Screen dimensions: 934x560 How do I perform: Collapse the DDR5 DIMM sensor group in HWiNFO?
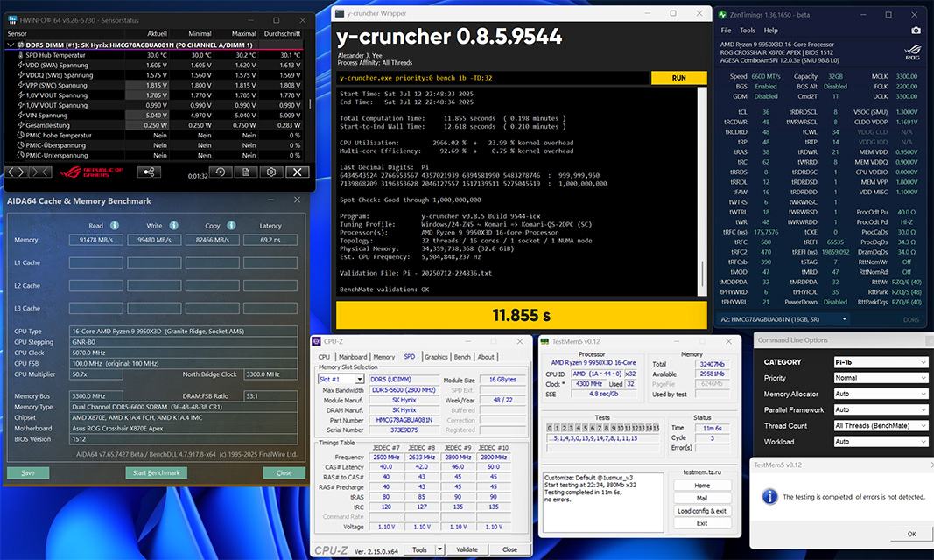click(x=11, y=45)
